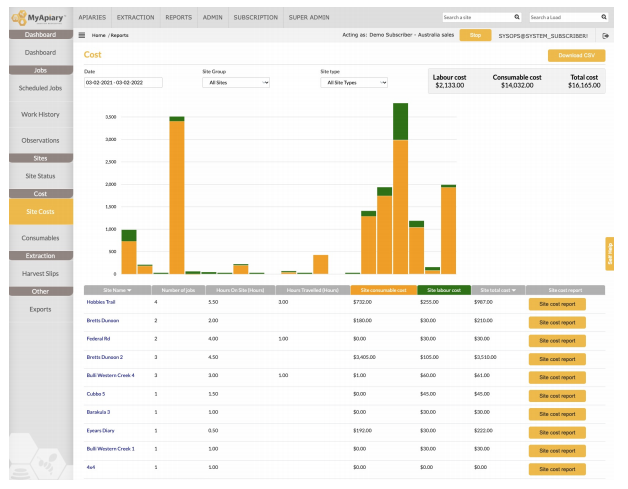Open the Reports top menu
This screenshot has height=489, width=628.
click(179, 17)
